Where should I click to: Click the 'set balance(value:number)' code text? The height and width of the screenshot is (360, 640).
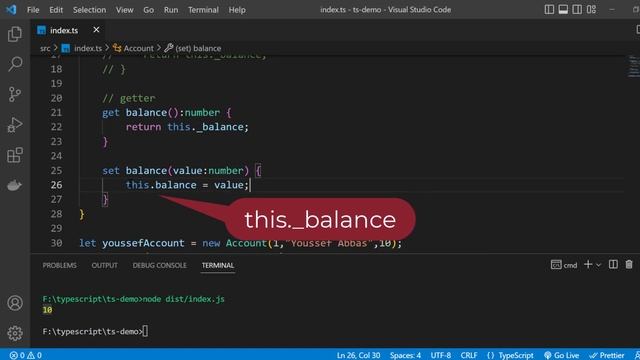176,170
